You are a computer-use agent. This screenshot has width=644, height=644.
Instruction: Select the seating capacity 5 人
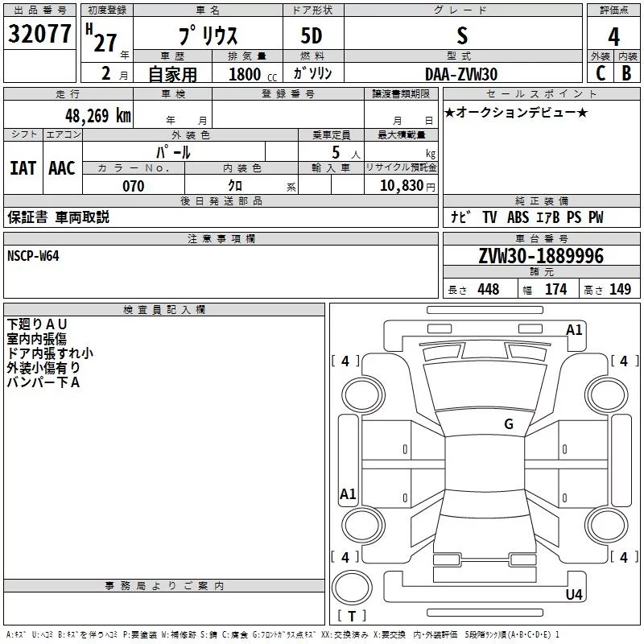pyautogui.click(x=346, y=153)
